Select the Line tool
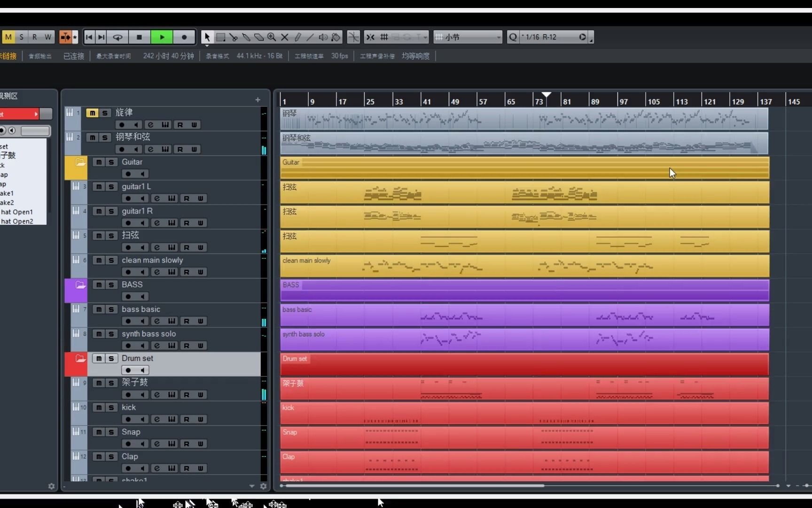Image resolution: width=812 pixels, height=508 pixels. click(x=310, y=37)
